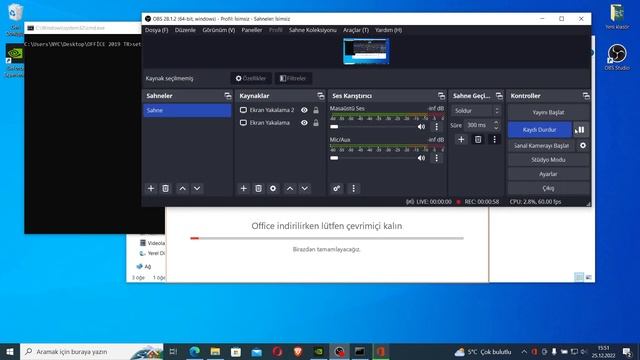The image size is (640, 360).
Task: Open audio mixer menu three dots at bottom
Action: click(353, 189)
